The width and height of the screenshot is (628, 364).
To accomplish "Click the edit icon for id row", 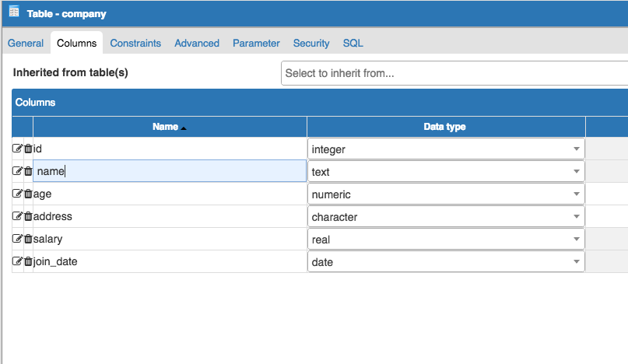I will tap(17, 149).
